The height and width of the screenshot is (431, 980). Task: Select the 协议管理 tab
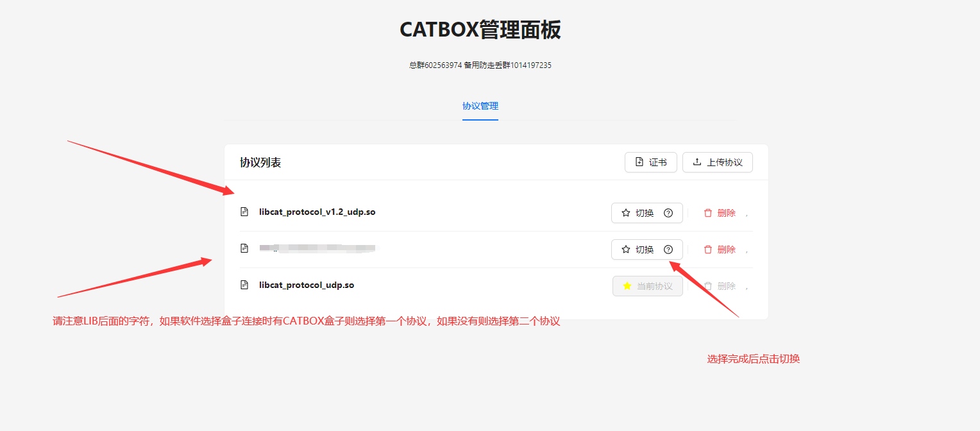coord(480,106)
